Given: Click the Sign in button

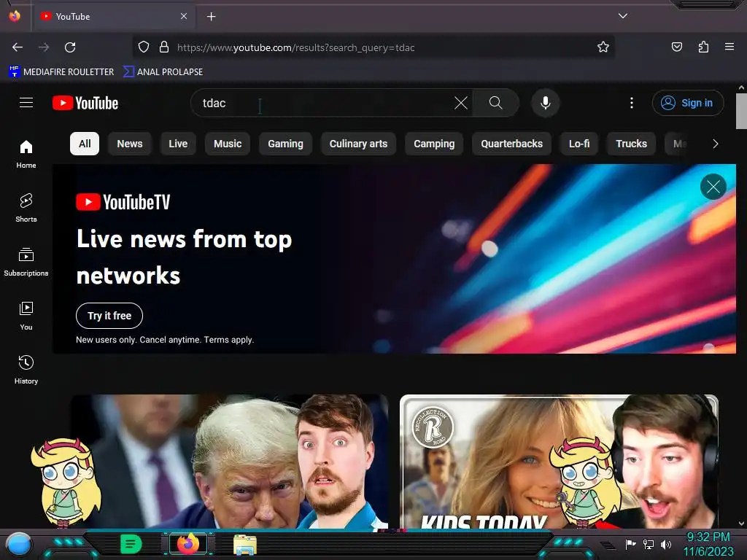Looking at the screenshot, I should pos(687,103).
